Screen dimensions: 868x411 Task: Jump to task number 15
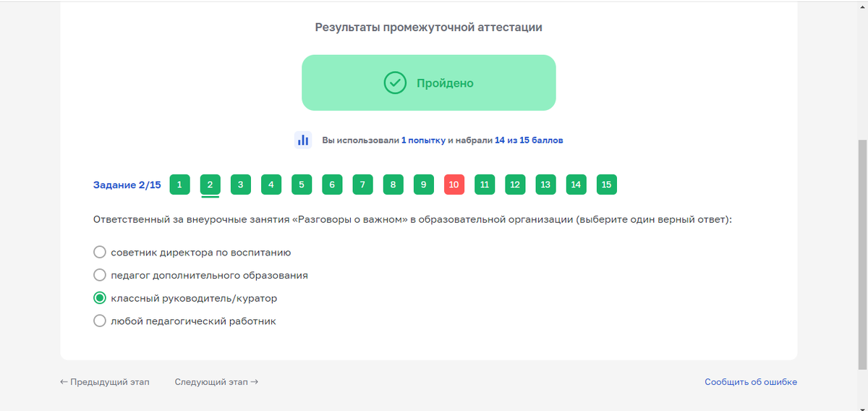click(x=606, y=185)
